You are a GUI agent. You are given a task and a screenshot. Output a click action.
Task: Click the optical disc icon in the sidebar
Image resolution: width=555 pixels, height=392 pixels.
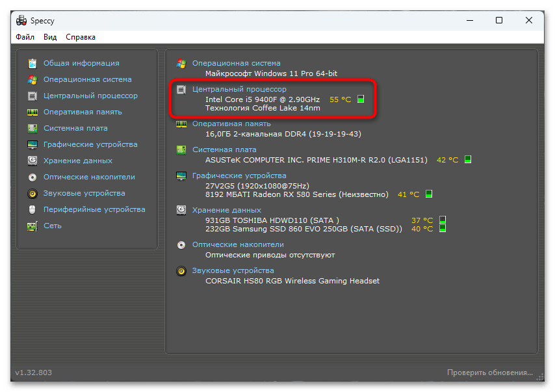click(32, 177)
